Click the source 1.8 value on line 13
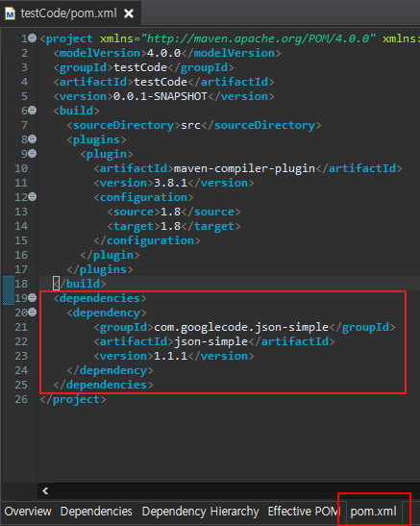This screenshot has height=526, width=420. (171, 212)
